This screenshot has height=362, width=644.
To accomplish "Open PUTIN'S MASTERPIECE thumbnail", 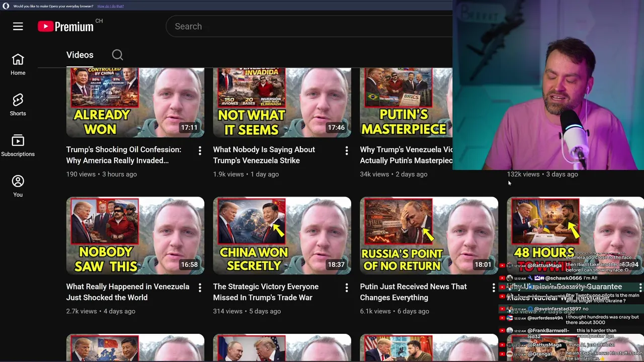I will point(406,103).
